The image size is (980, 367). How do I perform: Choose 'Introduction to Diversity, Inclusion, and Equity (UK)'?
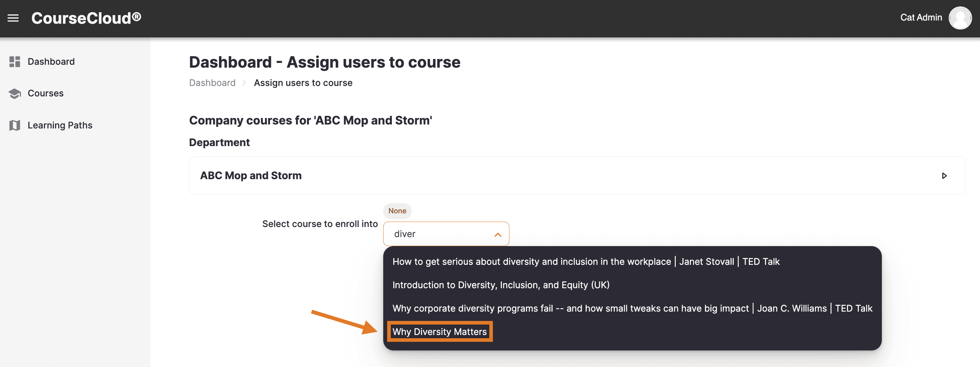(501, 285)
